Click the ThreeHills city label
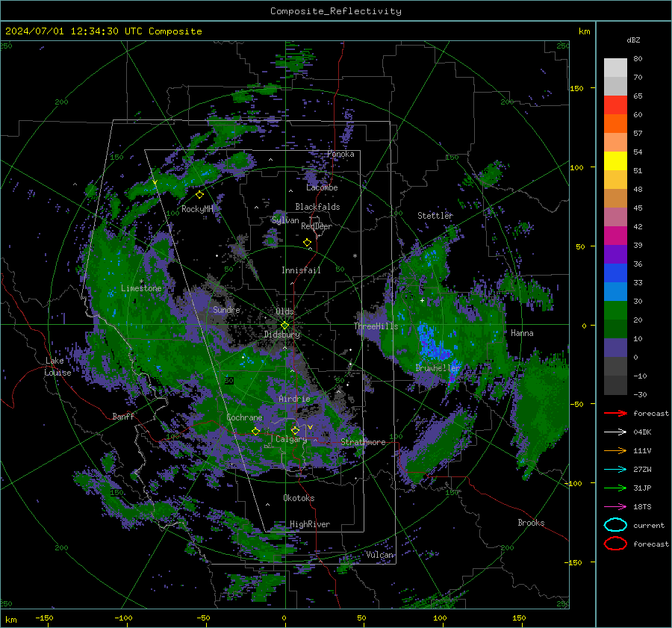672x628 pixels. pos(376,326)
